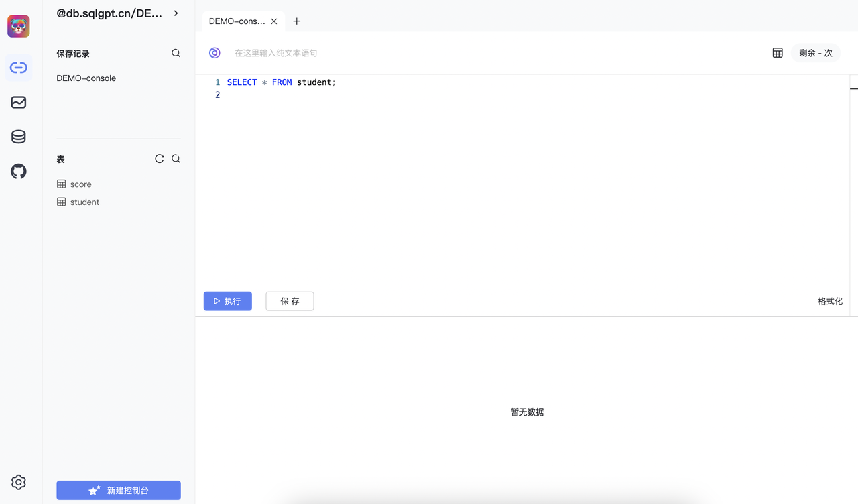Focus the natural language input field
The height and width of the screenshot is (504, 858).
coord(496,53)
